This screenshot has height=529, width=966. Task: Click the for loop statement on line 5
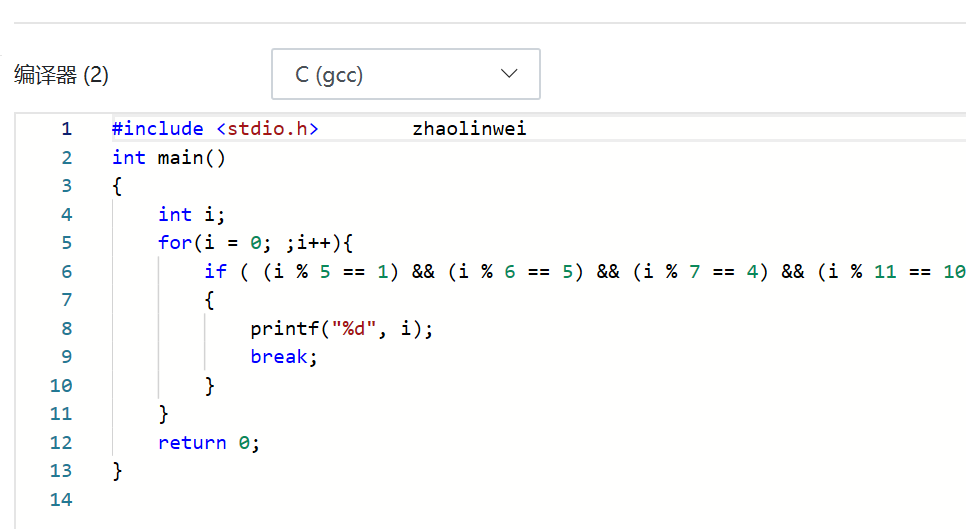(x=256, y=243)
